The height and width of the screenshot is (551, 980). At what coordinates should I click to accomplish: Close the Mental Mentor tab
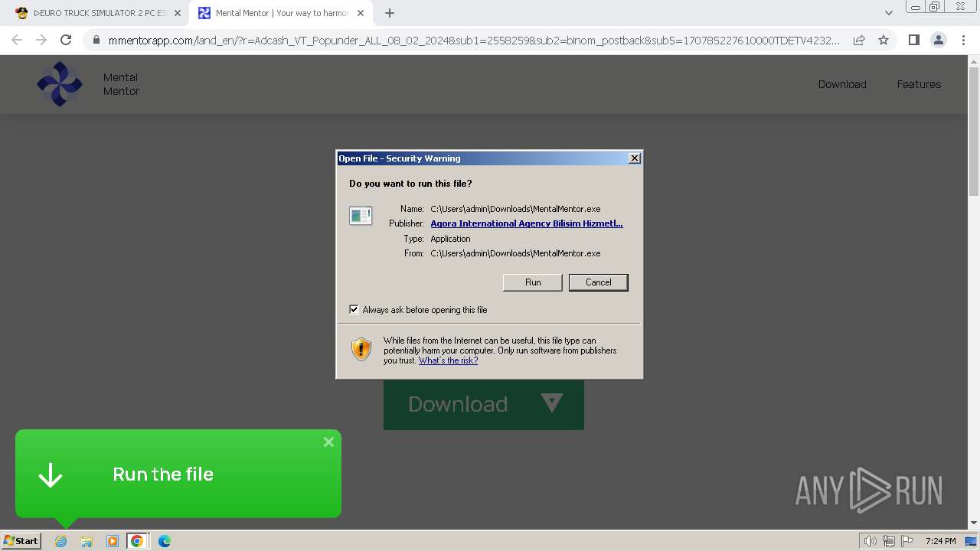361,13
